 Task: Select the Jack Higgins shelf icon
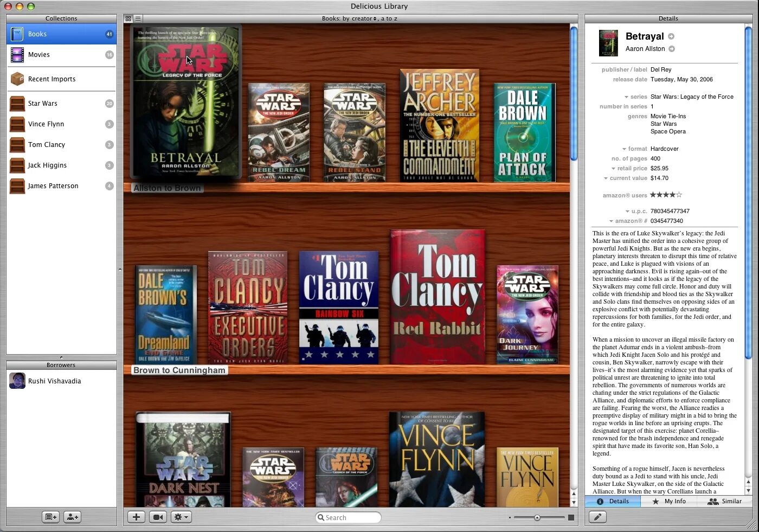point(17,165)
